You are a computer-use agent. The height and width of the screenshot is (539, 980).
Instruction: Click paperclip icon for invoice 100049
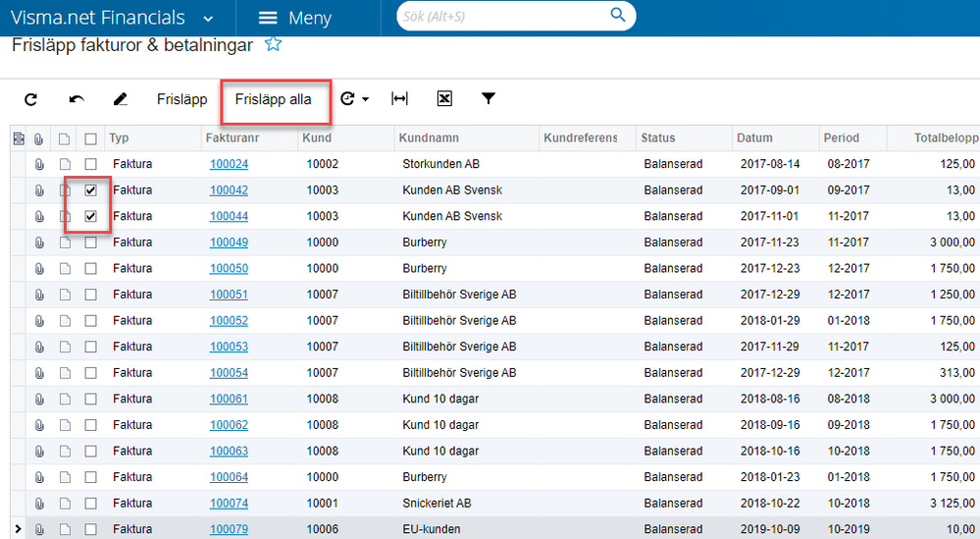pos(39,243)
